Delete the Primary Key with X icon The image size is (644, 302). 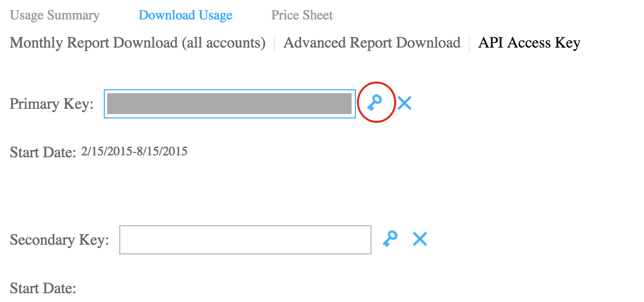(x=404, y=102)
